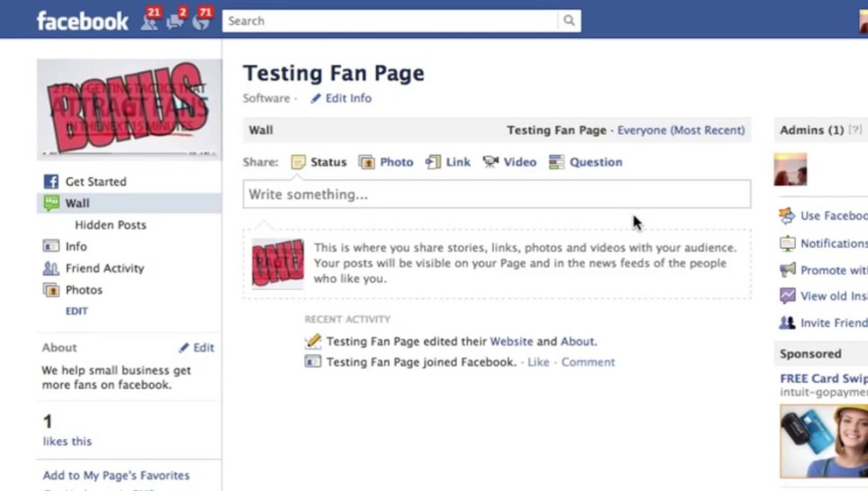Select the Link share option
This screenshot has height=491, width=868.
click(x=448, y=162)
